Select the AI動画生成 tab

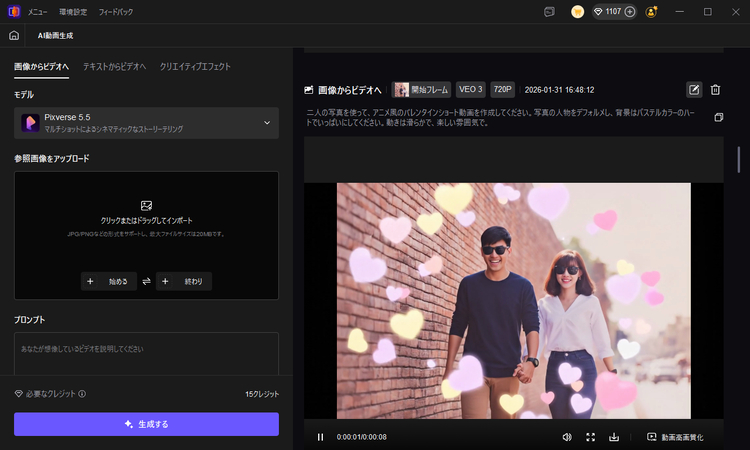point(55,35)
